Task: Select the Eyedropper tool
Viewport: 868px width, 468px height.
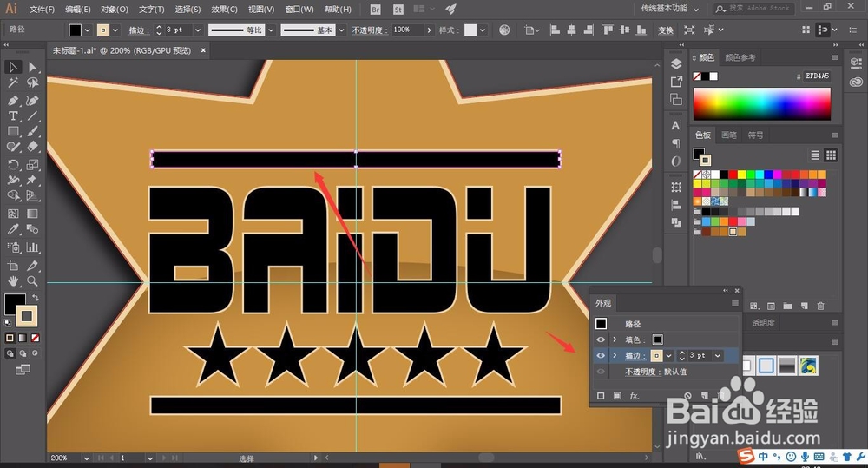Action: pos(13,229)
